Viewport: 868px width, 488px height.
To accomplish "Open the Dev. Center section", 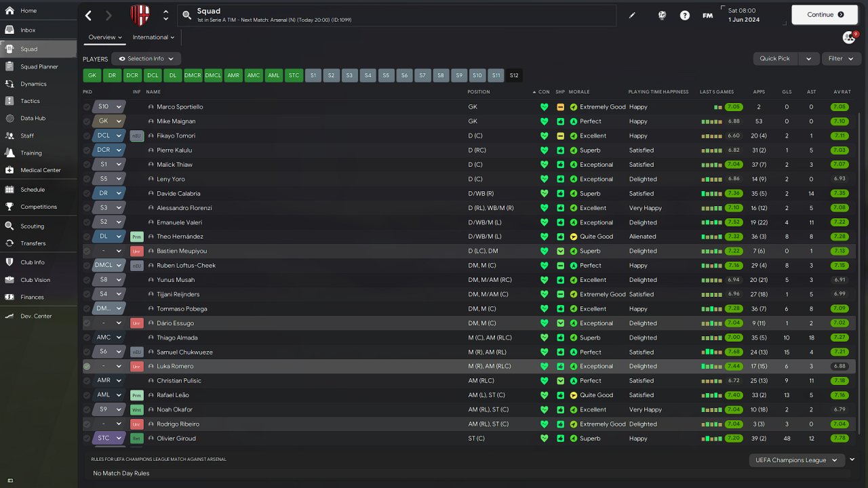I will tap(38, 316).
